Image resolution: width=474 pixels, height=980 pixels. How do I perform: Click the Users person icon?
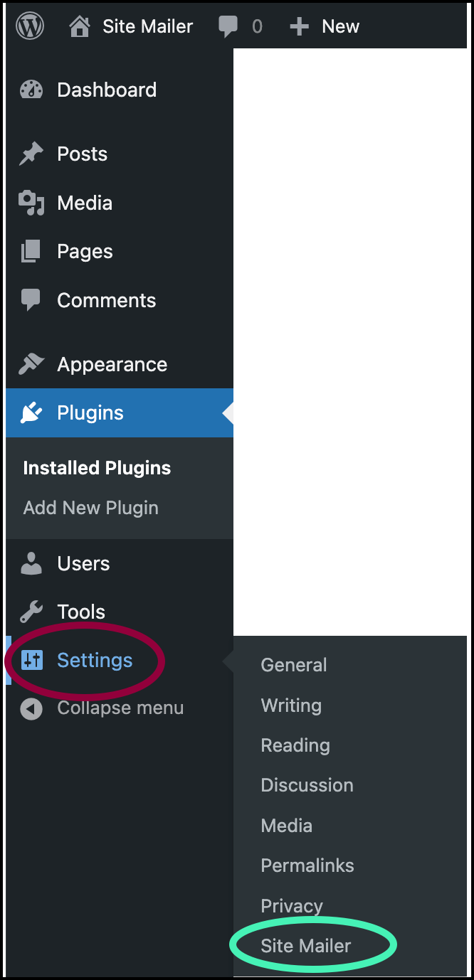pyautogui.click(x=31, y=563)
